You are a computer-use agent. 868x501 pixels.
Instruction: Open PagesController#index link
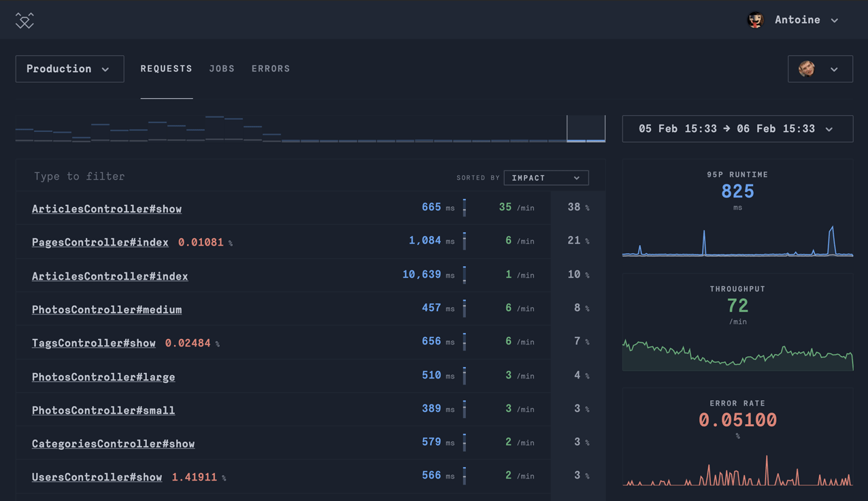[x=100, y=242]
